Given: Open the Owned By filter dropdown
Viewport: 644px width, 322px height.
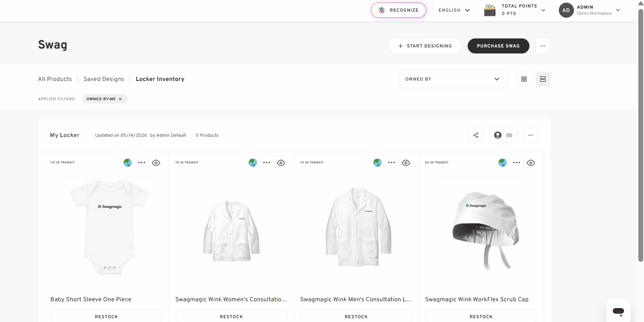Looking at the screenshot, I should [453, 79].
